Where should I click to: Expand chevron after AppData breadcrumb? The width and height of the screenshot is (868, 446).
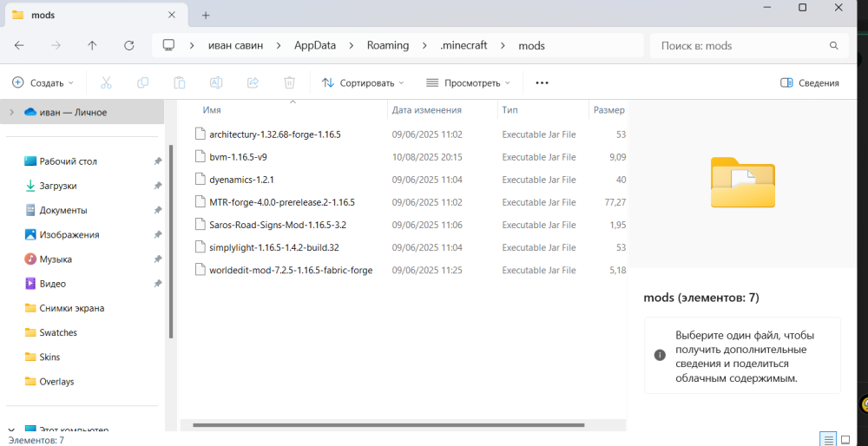click(352, 46)
